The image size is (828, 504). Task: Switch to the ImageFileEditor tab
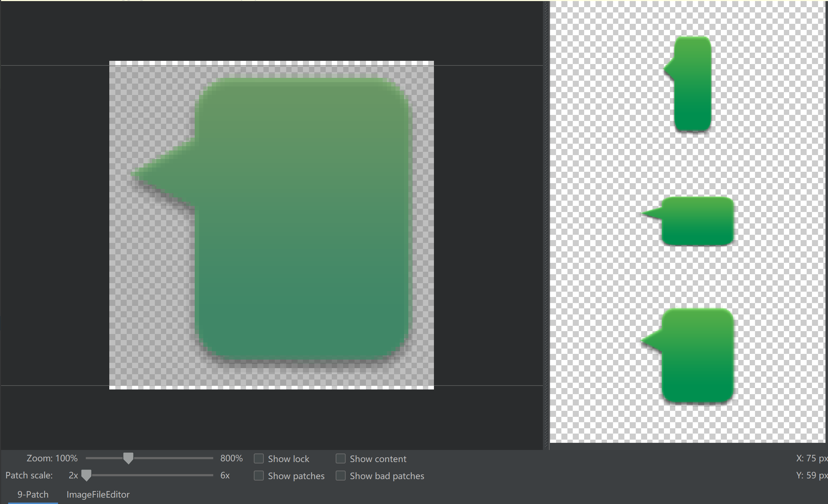pyautogui.click(x=98, y=494)
